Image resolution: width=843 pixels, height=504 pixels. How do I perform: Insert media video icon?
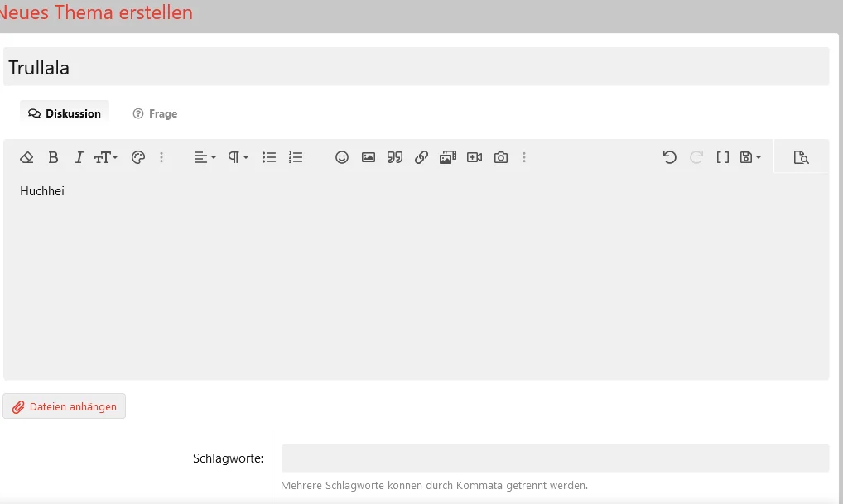pyautogui.click(x=474, y=157)
